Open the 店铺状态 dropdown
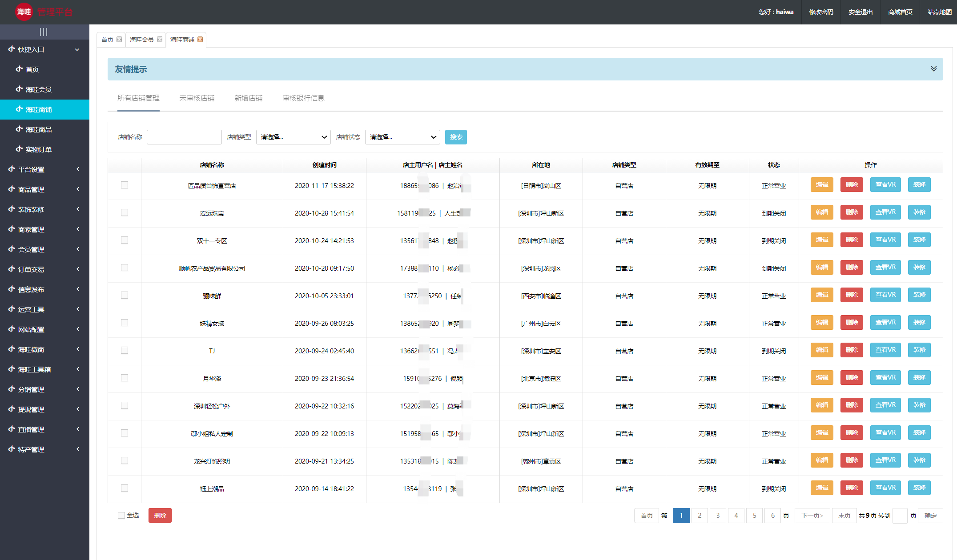Viewport: 957px width, 560px height. point(402,137)
